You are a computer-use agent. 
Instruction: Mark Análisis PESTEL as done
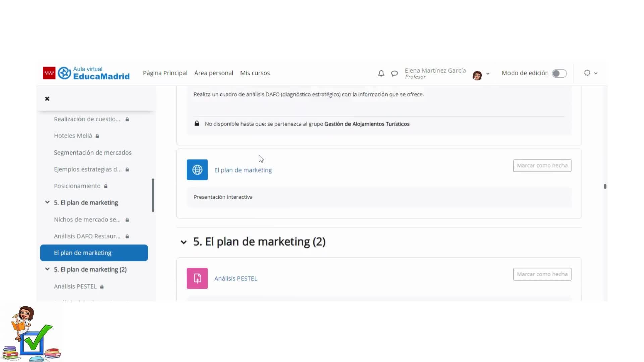tap(542, 274)
